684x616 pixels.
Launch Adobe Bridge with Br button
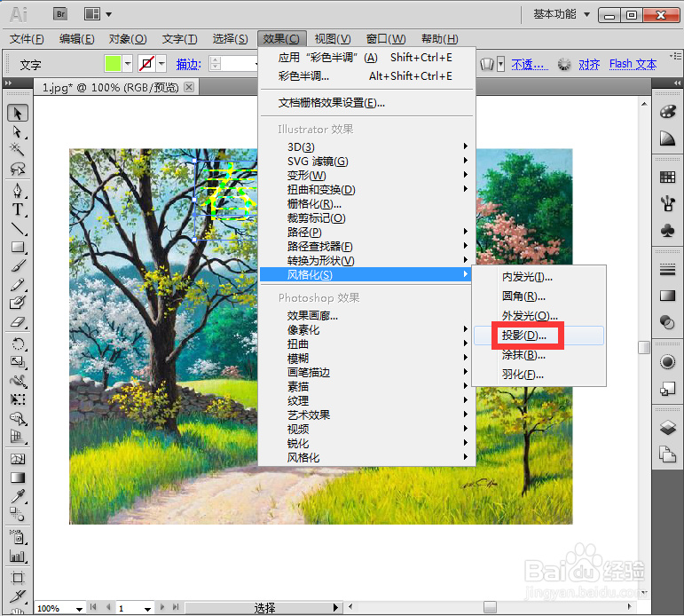tap(60, 14)
